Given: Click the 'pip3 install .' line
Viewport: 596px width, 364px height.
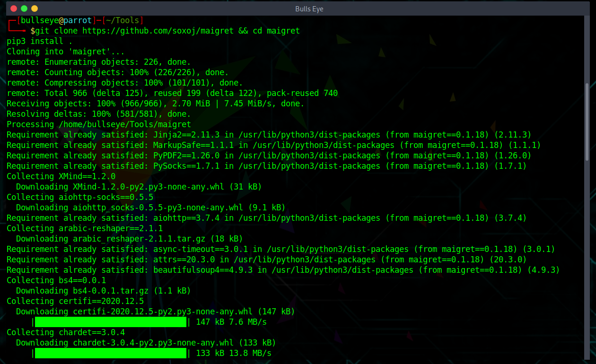Looking at the screenshot, I should point(40,42).
